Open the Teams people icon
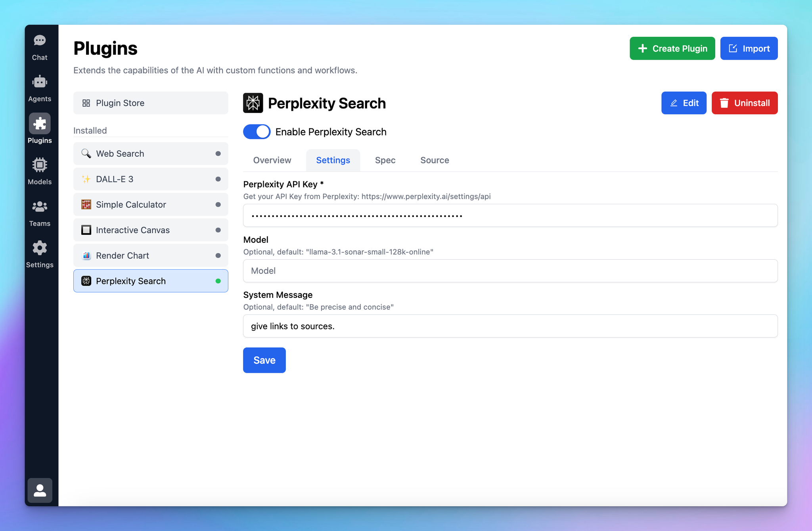Viewport: 812px width, 531px height. pos(40,207)
